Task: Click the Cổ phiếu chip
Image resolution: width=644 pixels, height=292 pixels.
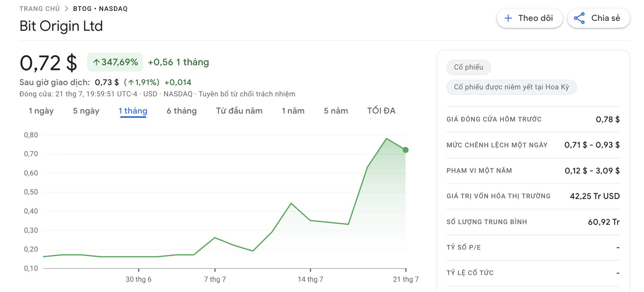Action: point(469,67)
